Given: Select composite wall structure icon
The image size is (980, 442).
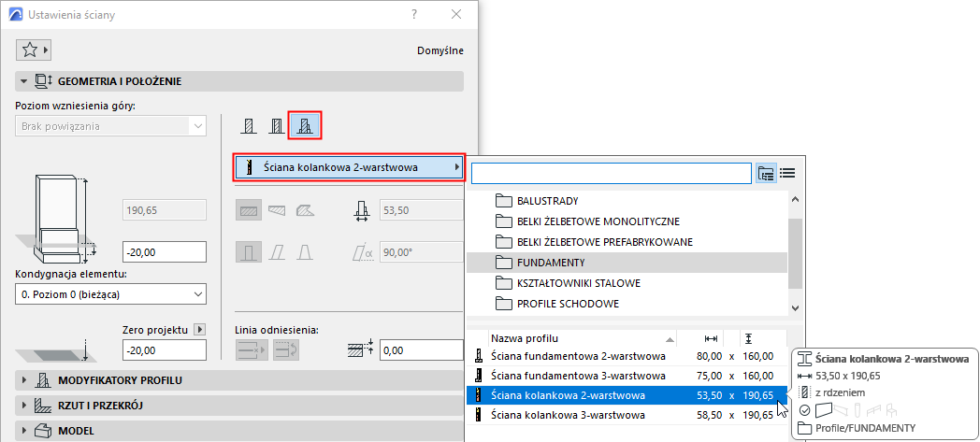Looking at the screenshot, I should pos(276,126).
